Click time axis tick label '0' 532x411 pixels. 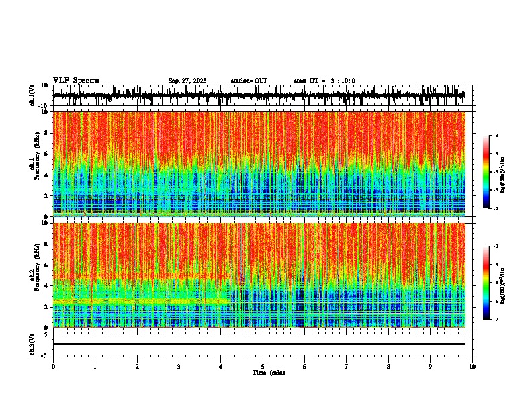tap(53, 367)
